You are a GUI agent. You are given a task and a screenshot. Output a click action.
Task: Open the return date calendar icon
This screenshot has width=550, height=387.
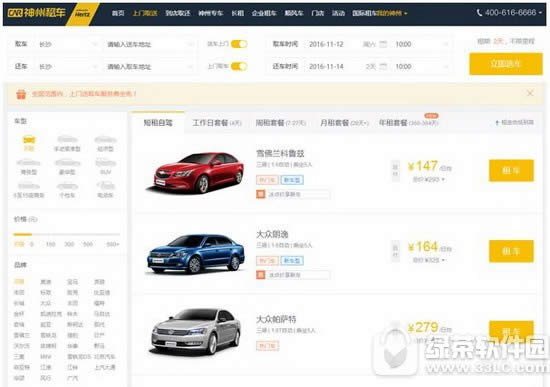click(x=383, y=66)
